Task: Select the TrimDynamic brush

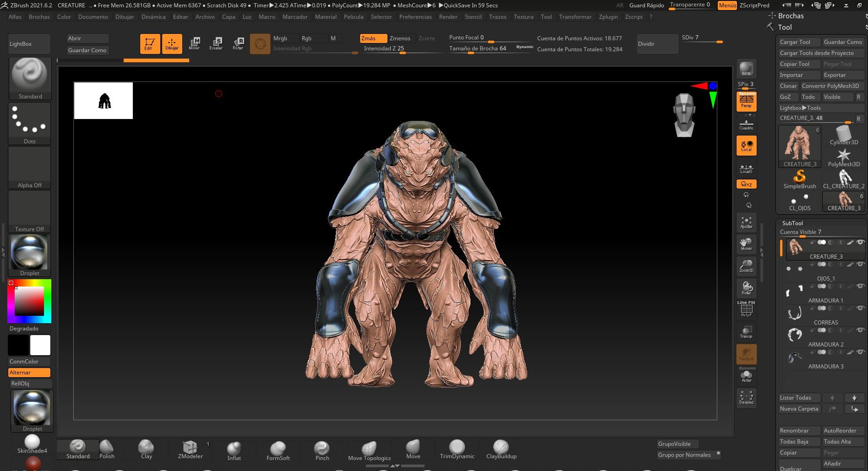Action: click(x=457, y=449)
